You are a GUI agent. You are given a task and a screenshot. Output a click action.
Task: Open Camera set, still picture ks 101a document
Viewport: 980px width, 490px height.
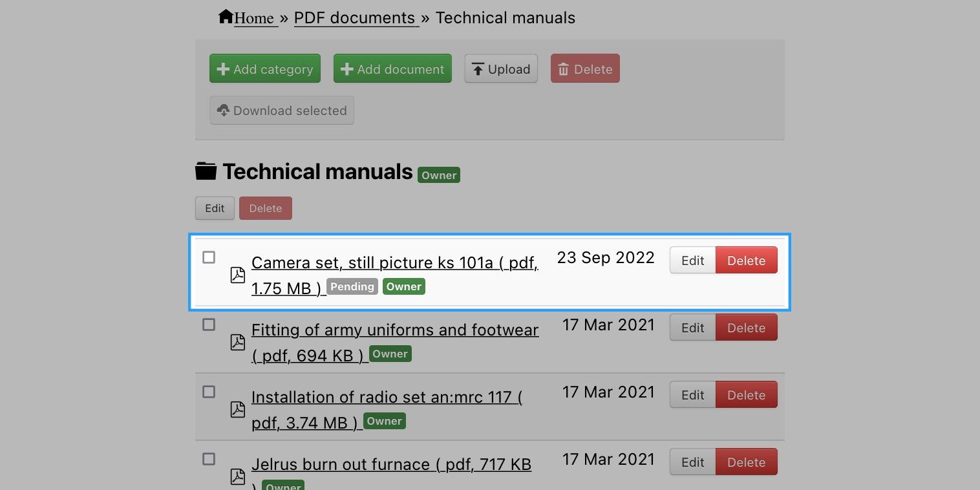coord(395,275)
